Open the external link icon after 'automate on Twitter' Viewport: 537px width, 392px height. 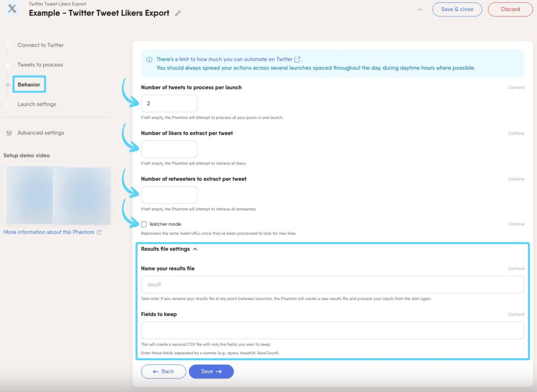coord(297,59)
